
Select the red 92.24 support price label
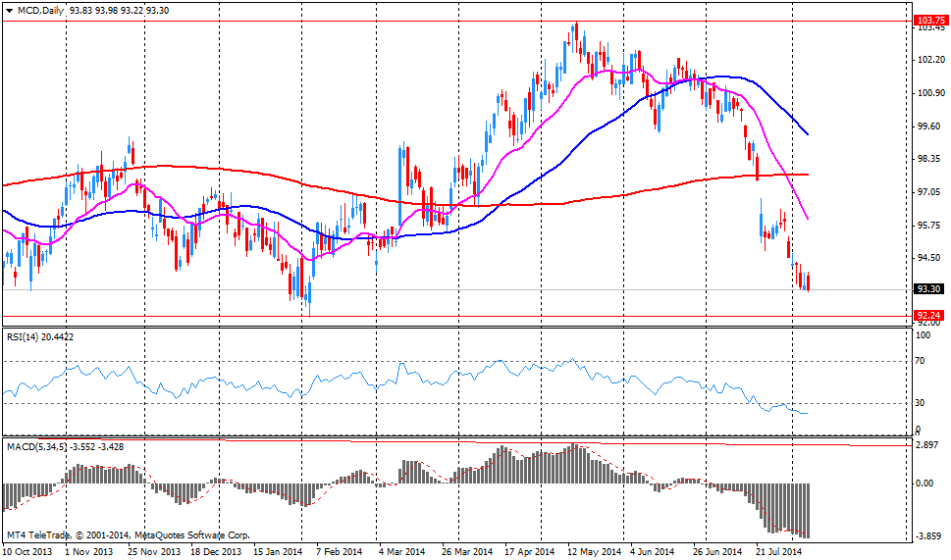pyautogui.click(x=926, y=316)
